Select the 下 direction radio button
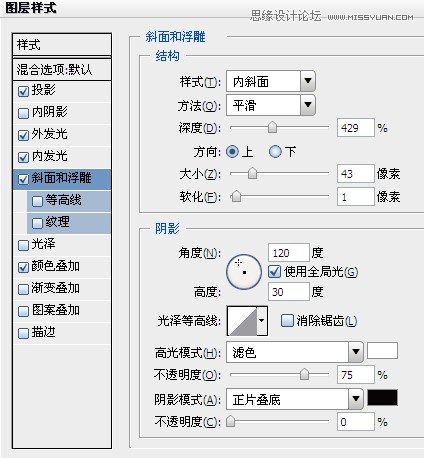The width and height of the screenshot is (424, 458). point(275,152)
